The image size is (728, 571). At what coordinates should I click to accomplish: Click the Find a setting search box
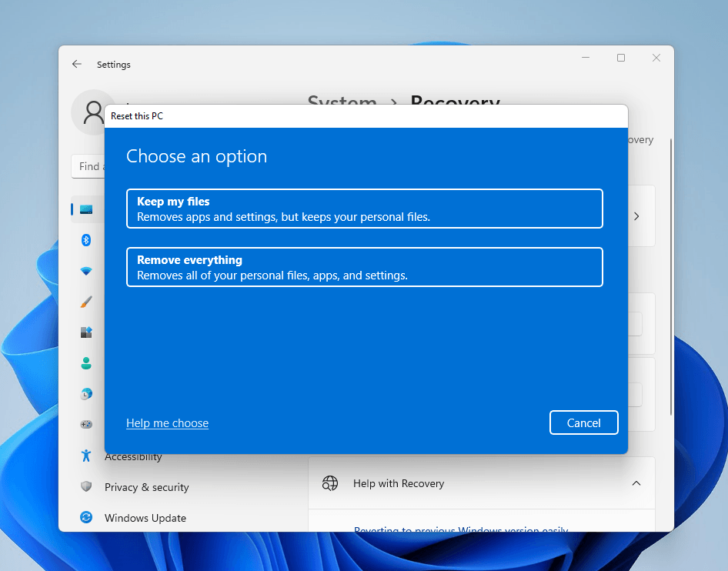88,166
